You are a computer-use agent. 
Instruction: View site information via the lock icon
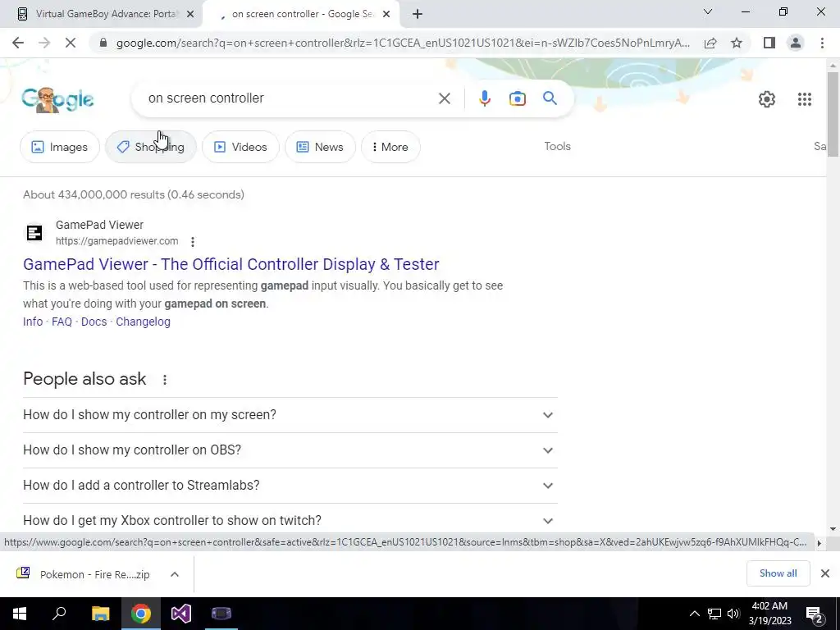click(x=103, y=43)
